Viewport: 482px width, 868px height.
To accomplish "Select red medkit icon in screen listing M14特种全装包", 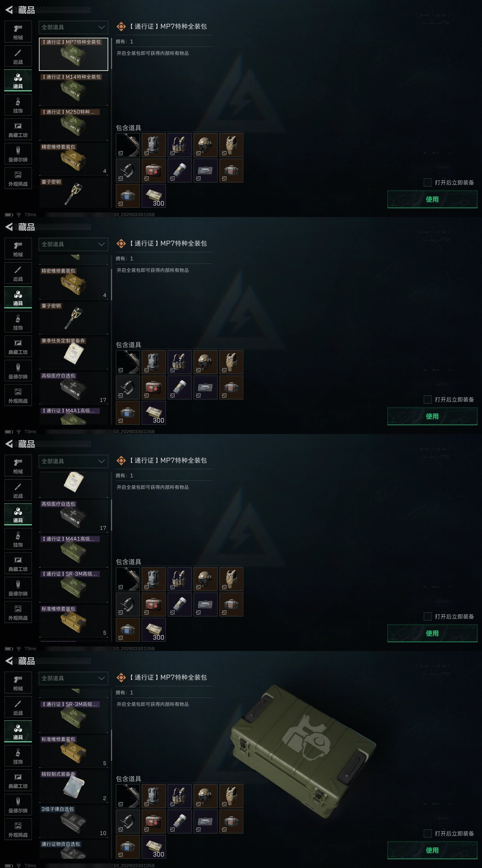I will tap(154, 171).
